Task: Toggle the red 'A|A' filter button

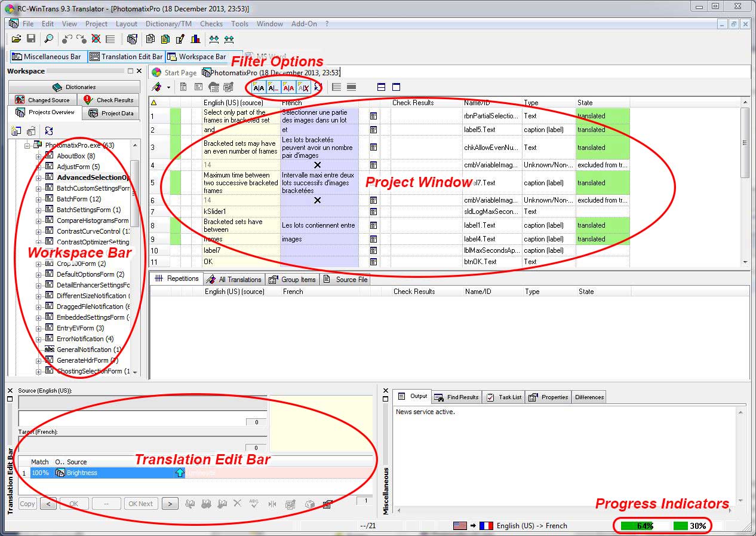Action: pyautogui.click(x=288, y=87)
